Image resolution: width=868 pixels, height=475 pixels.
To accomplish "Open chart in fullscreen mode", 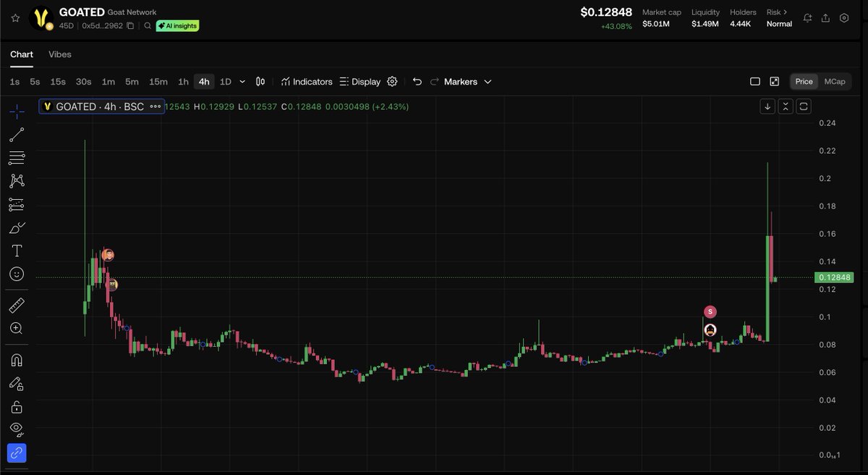I will pos(774,82).
